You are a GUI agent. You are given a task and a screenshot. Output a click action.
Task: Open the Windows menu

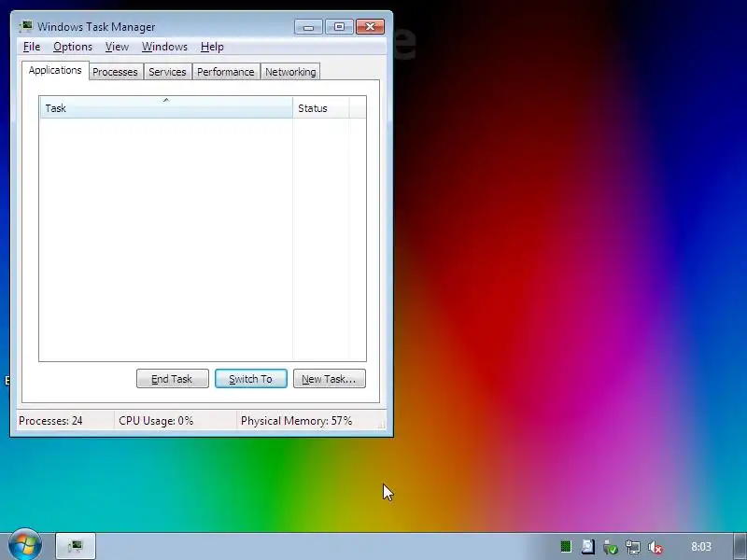coord(164,47)
